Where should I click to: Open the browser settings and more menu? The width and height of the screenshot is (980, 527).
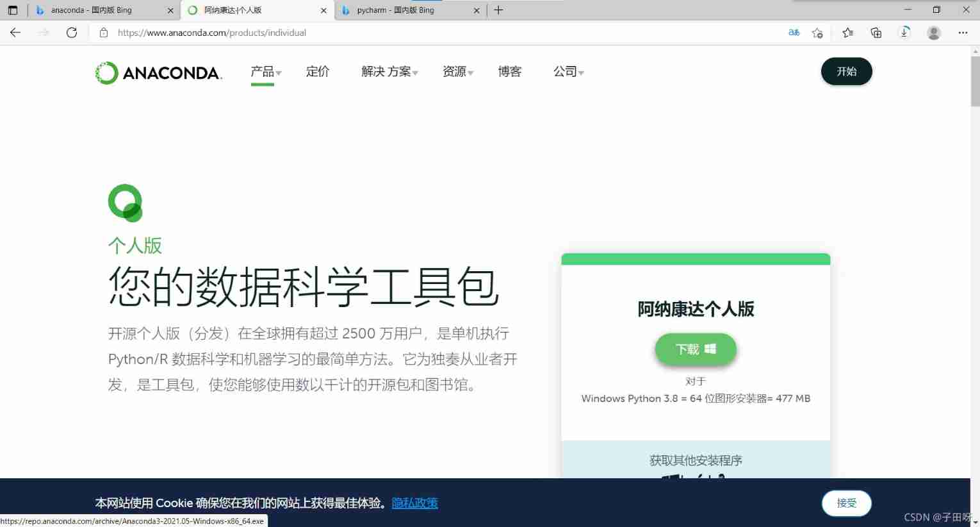(x=963, y=33)
